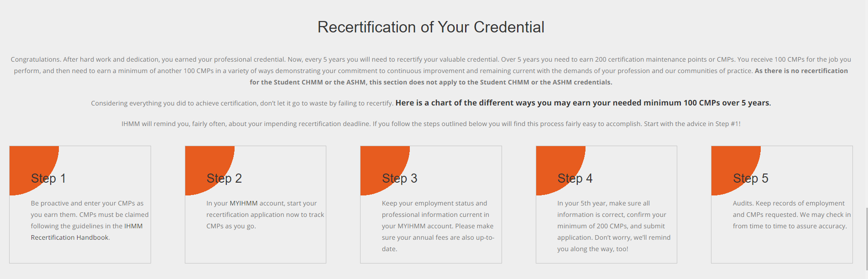This screenshot has height=279, width=868.
Task: Click the Step 3 employment status description
Action: (x=438, y=226)
